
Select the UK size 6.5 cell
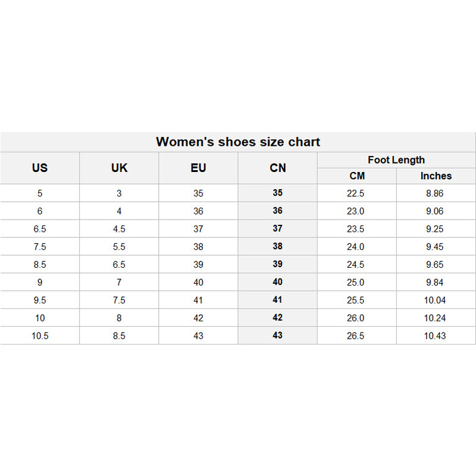119,264
